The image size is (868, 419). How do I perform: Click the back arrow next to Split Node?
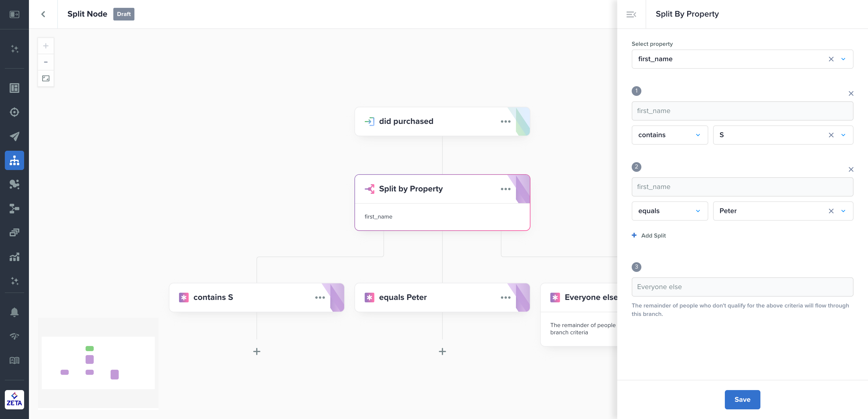pos(43,14)
